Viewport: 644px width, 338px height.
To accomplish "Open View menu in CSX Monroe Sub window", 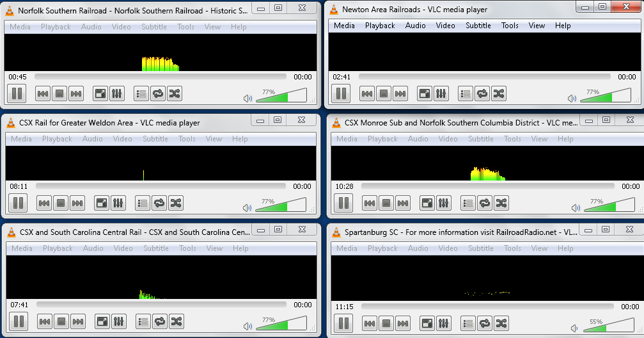I will click(x=539, y=139).
